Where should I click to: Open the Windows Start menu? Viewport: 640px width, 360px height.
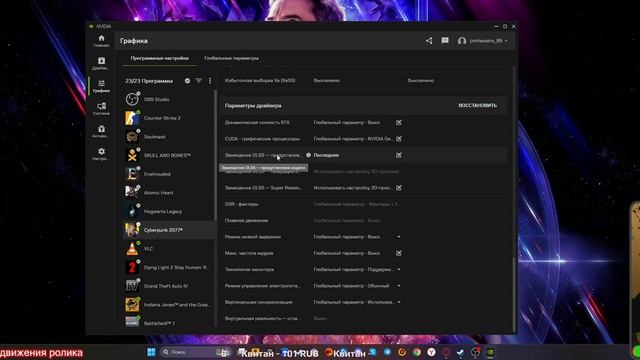coord(151,352)
